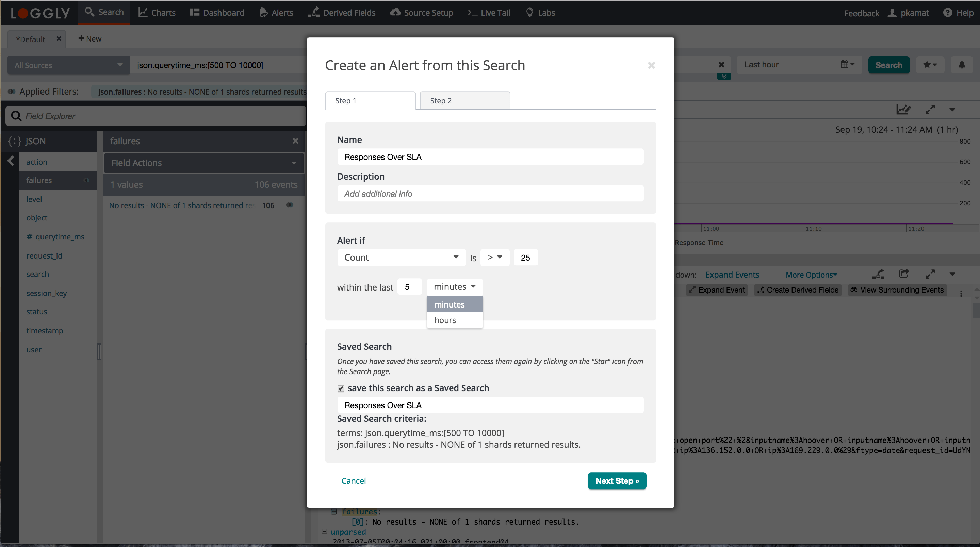
Task: Click the Cancel link
Action: 354,481
